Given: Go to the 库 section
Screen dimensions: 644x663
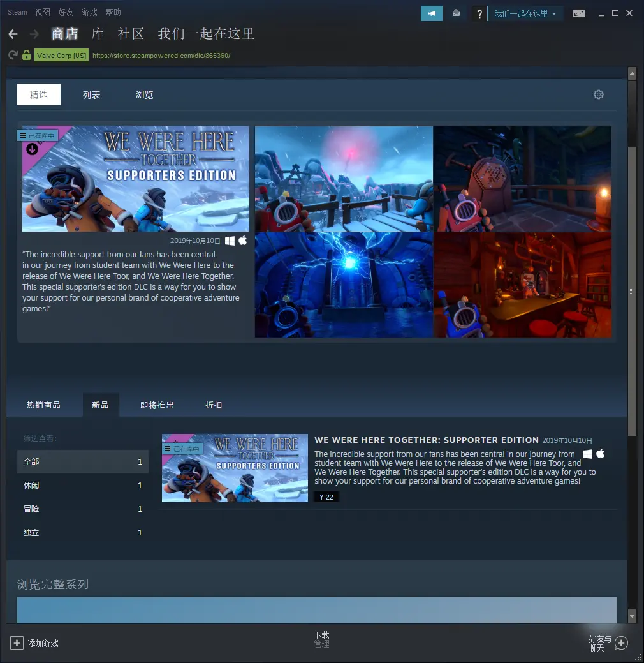Looking at the screenshot, I should click(98, 34).
